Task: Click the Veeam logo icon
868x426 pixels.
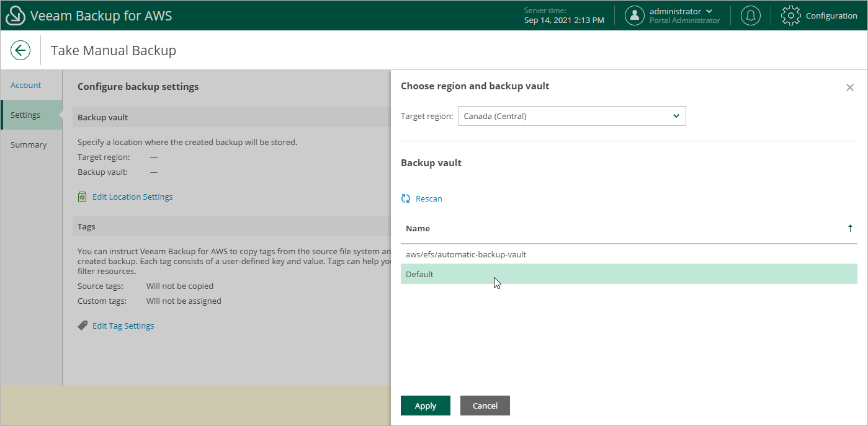Action: pos(16,16)
